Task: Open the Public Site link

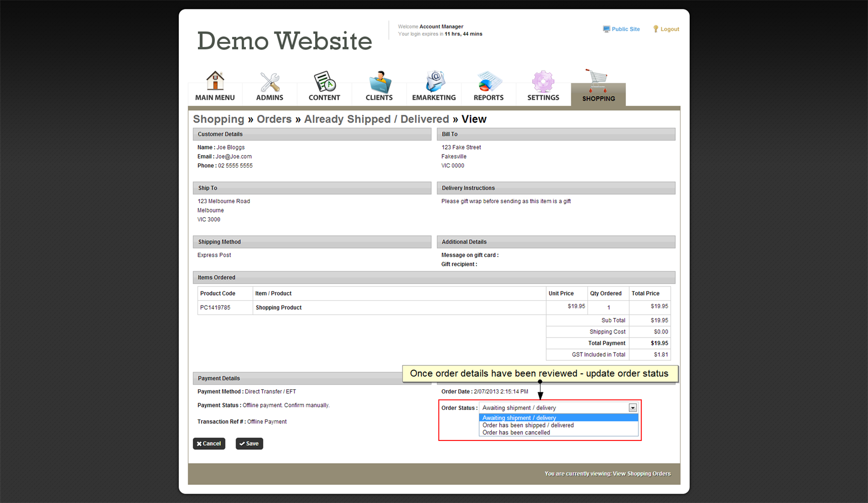Action: pyautogui.click(x=625, y=29)
